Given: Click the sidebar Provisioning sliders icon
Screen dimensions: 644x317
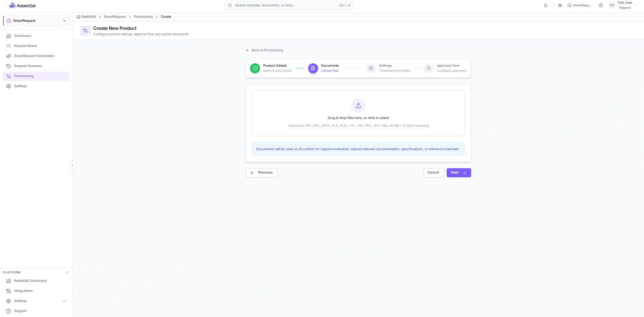Looking at the screenshot, I should (9, 76).
